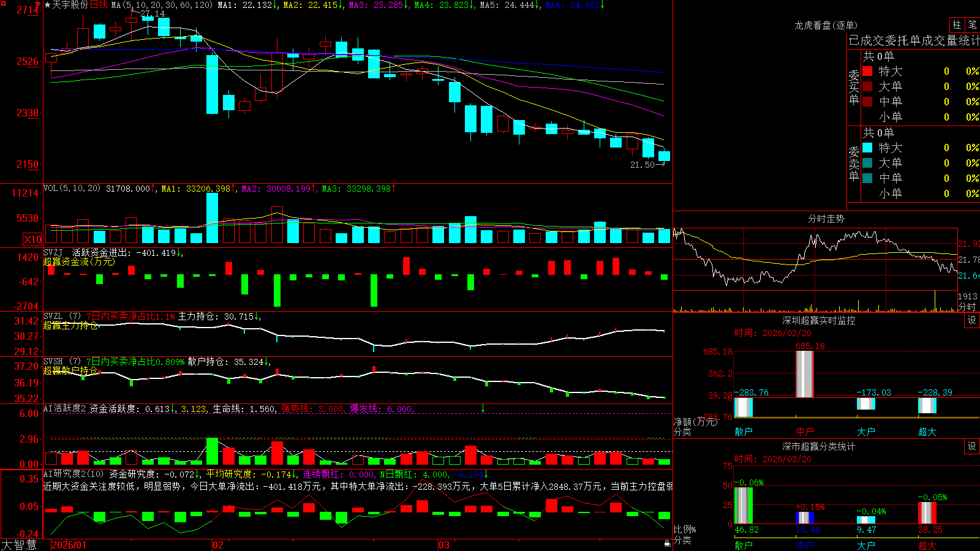Click the 深市超赢分类统计 panel title
The image size is (980, 551).
click(x=819, y=446)
